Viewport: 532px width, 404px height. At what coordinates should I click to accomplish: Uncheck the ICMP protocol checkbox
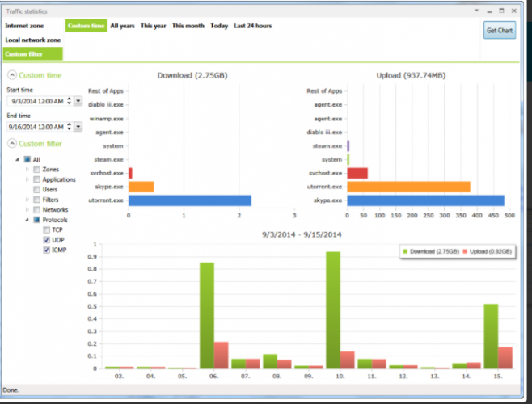pyautogui.click(x=47, y=250)
